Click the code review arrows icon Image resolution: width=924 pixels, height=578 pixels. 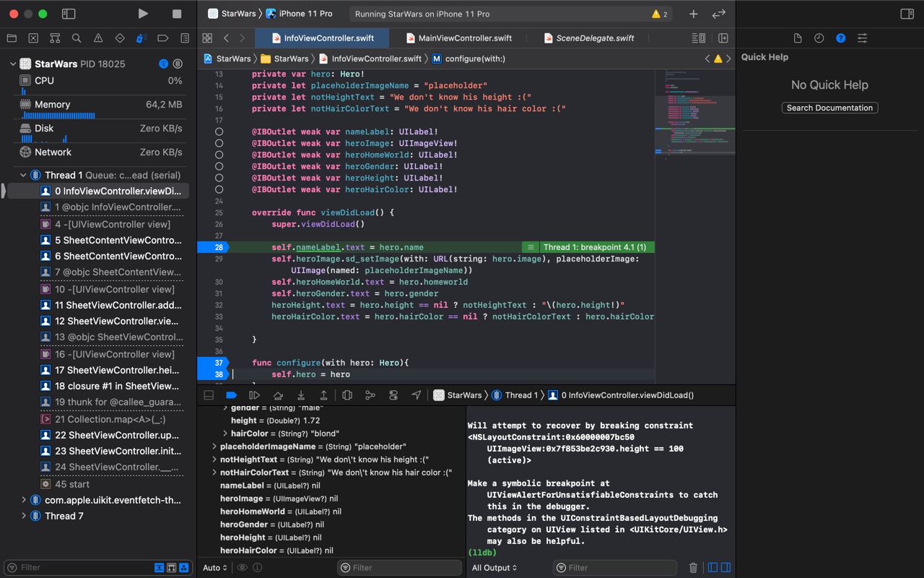coord(718,14)
